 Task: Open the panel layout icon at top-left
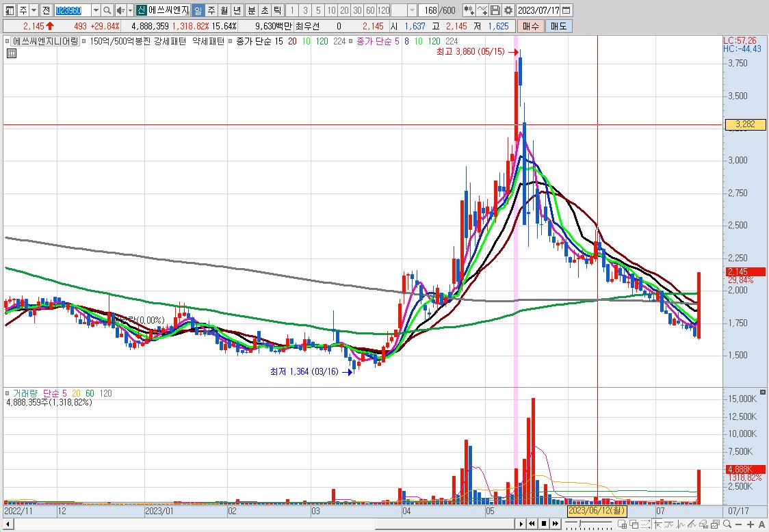click(10, 10)
